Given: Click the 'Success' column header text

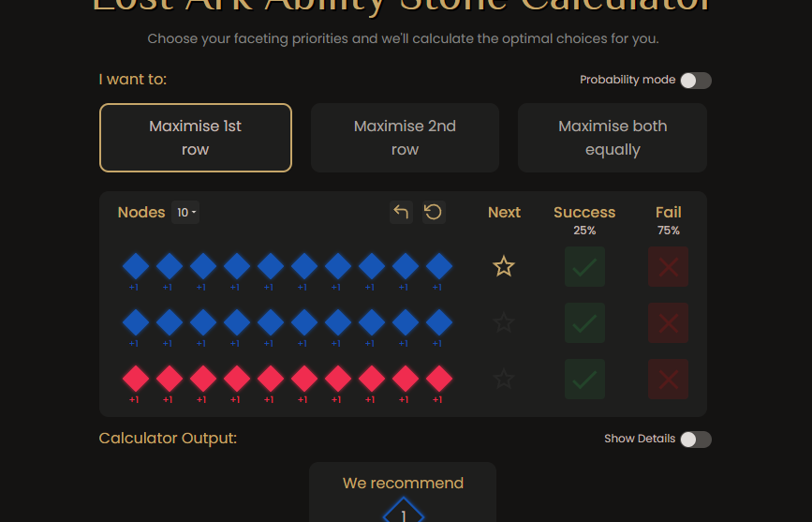Looking at the screenshot, I should (584, 212).
